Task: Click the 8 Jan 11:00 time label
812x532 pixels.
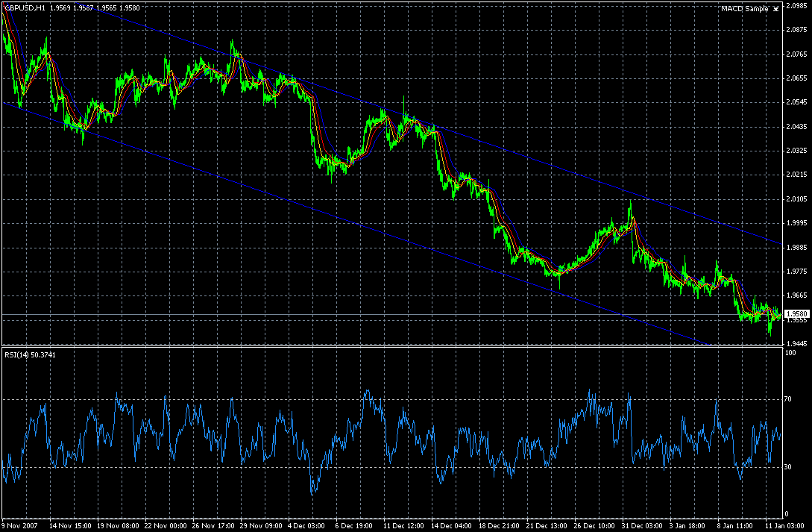Action: pos(737,526)
